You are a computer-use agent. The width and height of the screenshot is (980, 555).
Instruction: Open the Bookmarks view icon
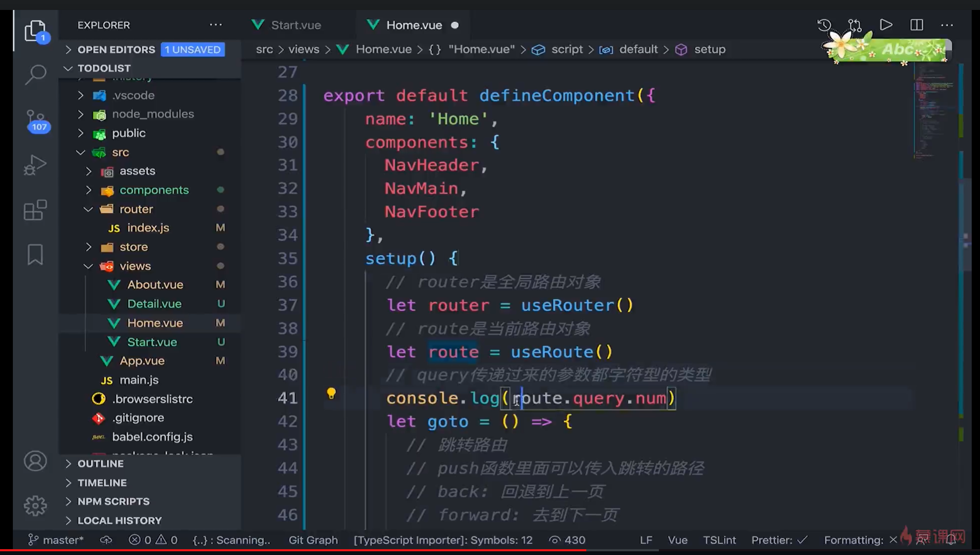pyautogui.click(x=35, y=254)
